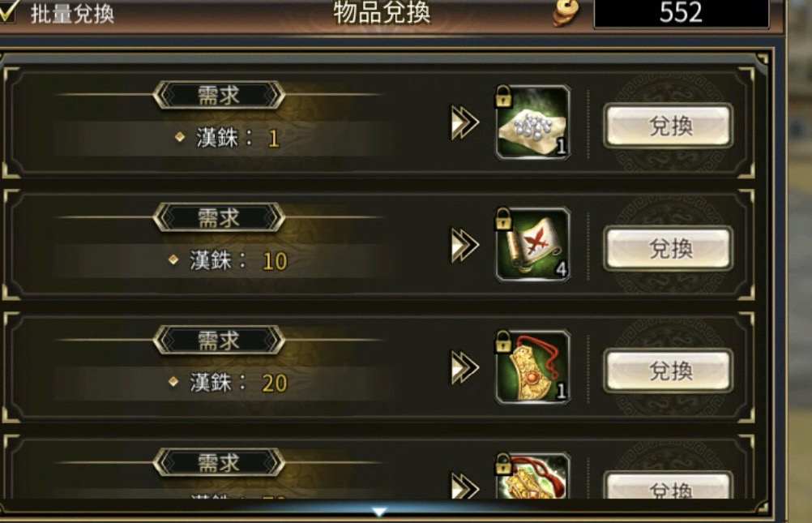
Task: Click the white pearls item icon
Action: 533,122
